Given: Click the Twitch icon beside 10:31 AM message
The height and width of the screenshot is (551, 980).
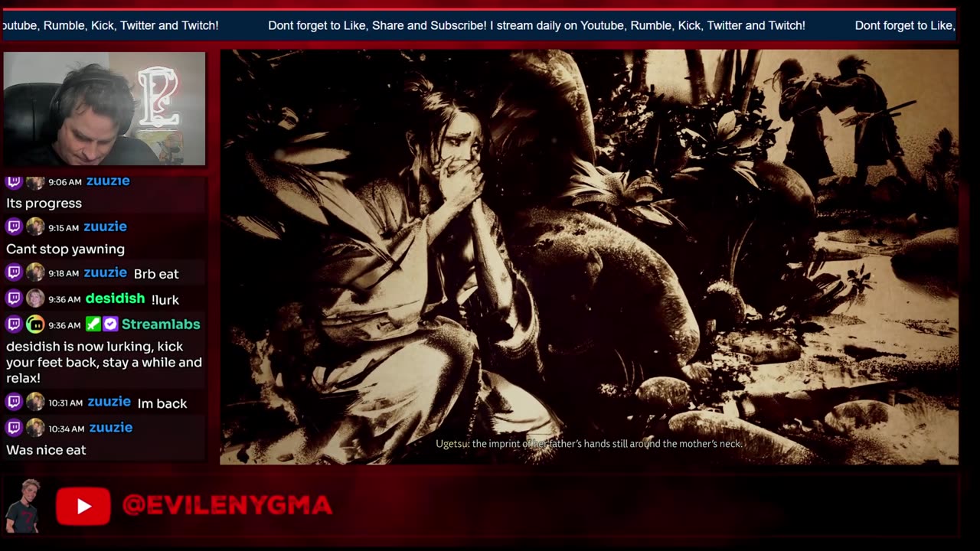Looking at the screenshot, I should pyautogui.click(x=14, y=402).
